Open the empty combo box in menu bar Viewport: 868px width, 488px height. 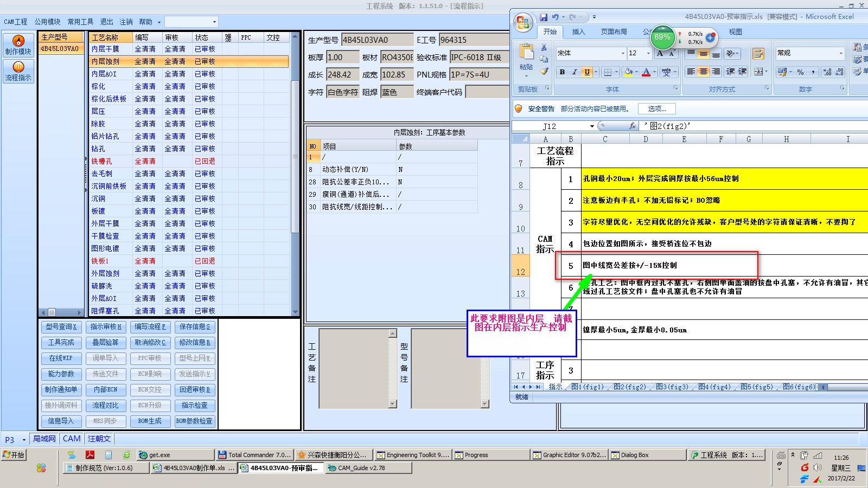tap(191, 22)
